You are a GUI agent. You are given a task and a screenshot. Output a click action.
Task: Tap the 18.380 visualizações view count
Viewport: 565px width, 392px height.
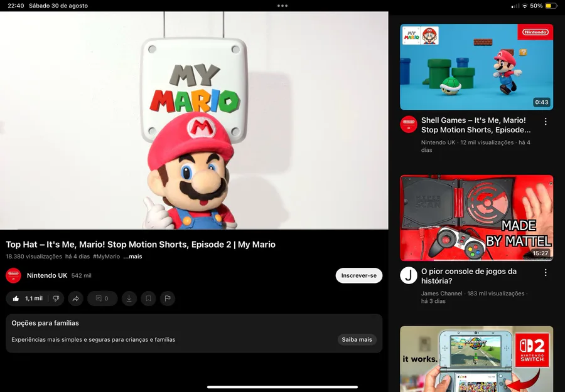point(34,257)
